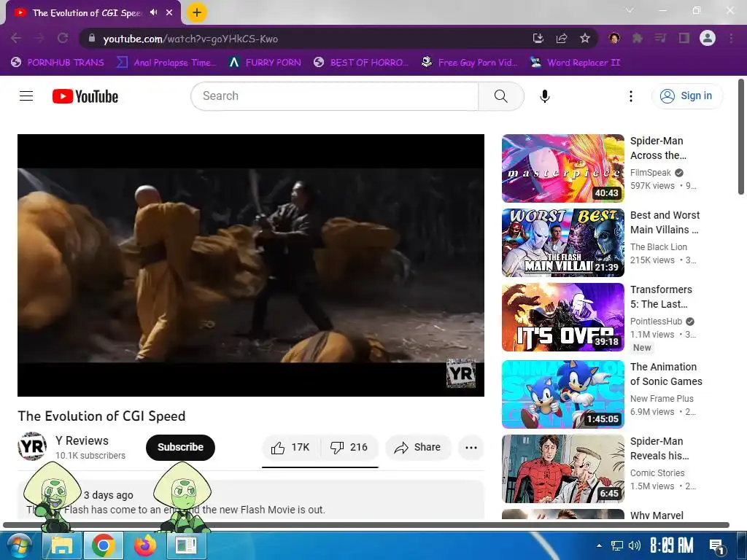Open notification action center
Screen dimensions: 747x560
pyautogui.click(x=717, y=546)
